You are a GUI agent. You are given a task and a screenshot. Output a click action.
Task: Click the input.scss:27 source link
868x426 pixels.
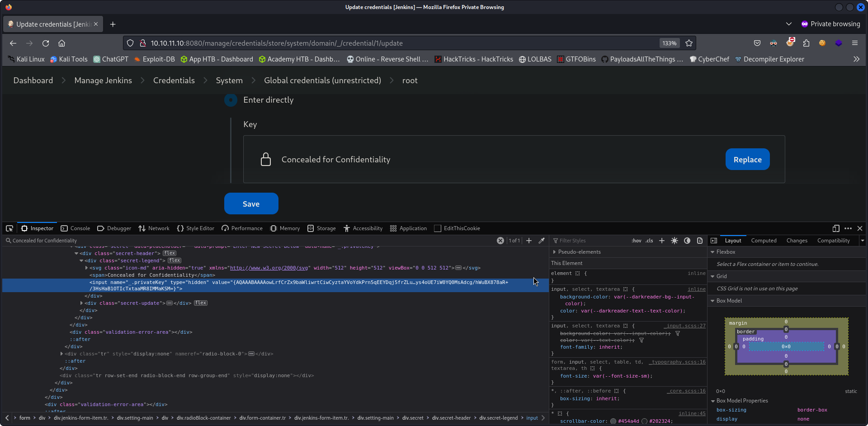click(x=685, y=326)
